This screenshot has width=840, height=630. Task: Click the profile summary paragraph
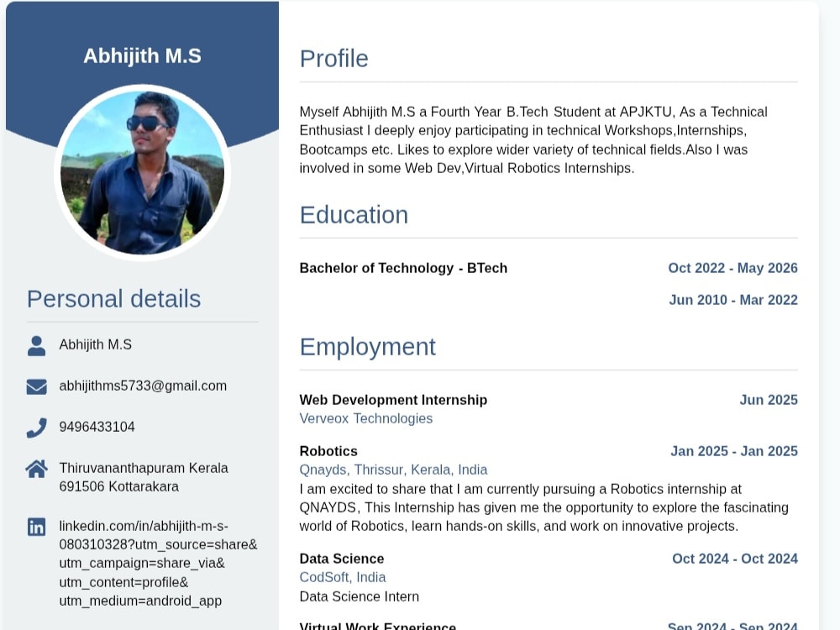533,139
